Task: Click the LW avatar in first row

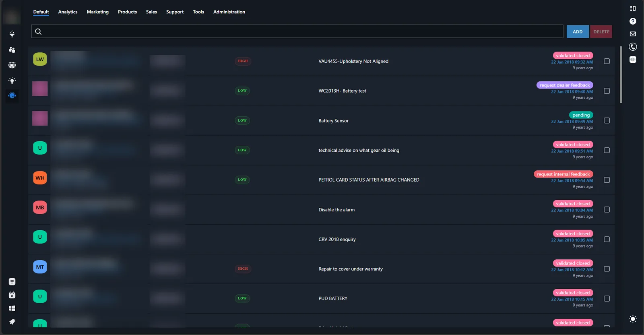Action: [x=40, y=59]
